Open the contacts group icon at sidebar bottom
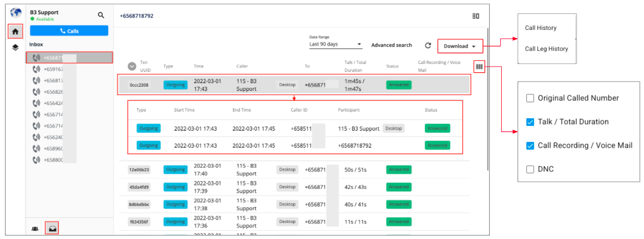 35,228
